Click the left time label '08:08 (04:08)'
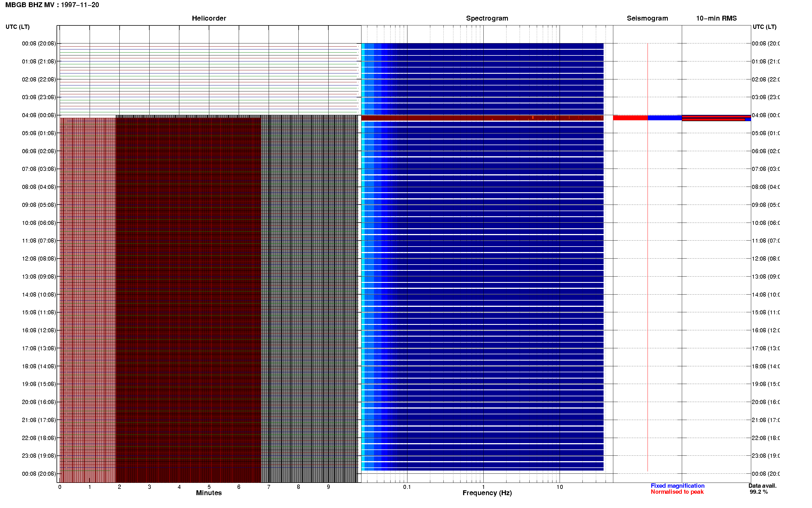Viewport: 812px width, 508px height. coord(39,187)
